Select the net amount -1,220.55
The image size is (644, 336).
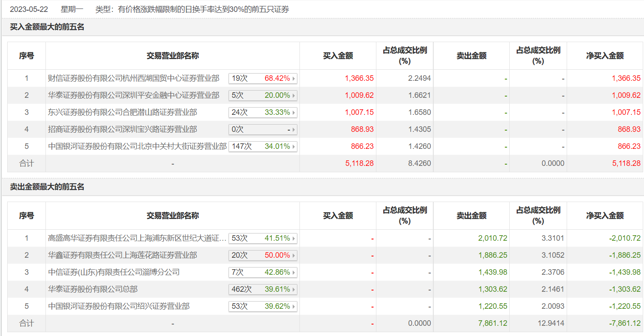(625, 306)
